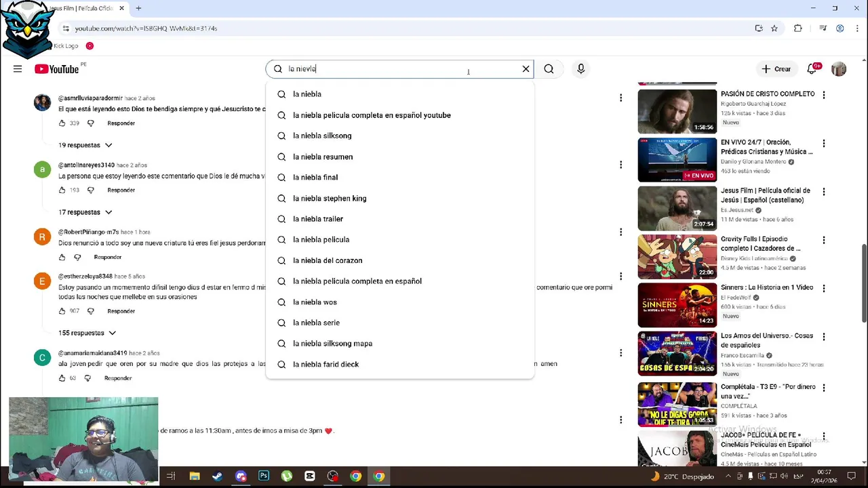
Task: Run search with the magnifier button
Action: pyautogui.click(x=549, y=69)
